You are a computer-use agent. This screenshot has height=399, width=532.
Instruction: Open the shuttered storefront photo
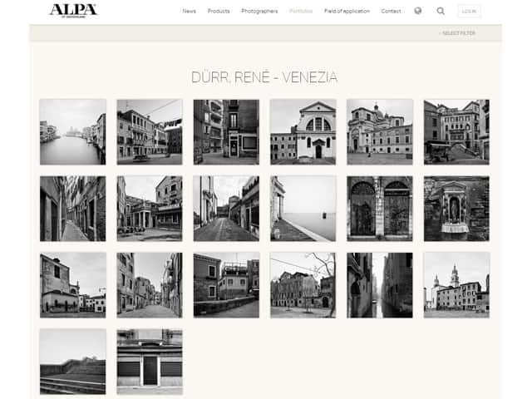pyautogui.click(x=150, y=362)
